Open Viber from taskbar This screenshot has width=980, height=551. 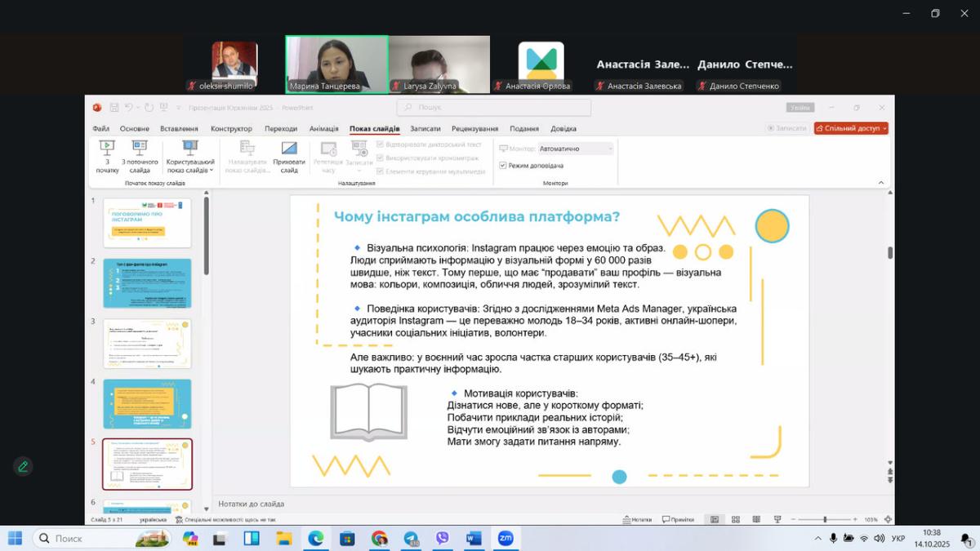point(443,538)
